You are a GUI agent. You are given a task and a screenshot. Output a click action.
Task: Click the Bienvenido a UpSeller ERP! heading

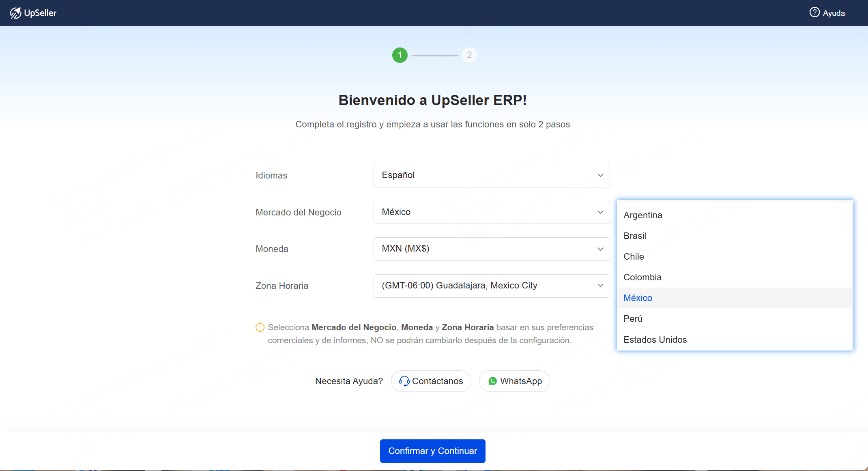433,100
